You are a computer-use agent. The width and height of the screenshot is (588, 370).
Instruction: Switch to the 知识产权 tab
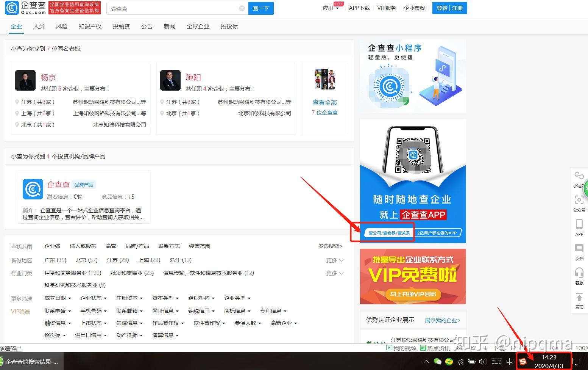pos(90,26)
